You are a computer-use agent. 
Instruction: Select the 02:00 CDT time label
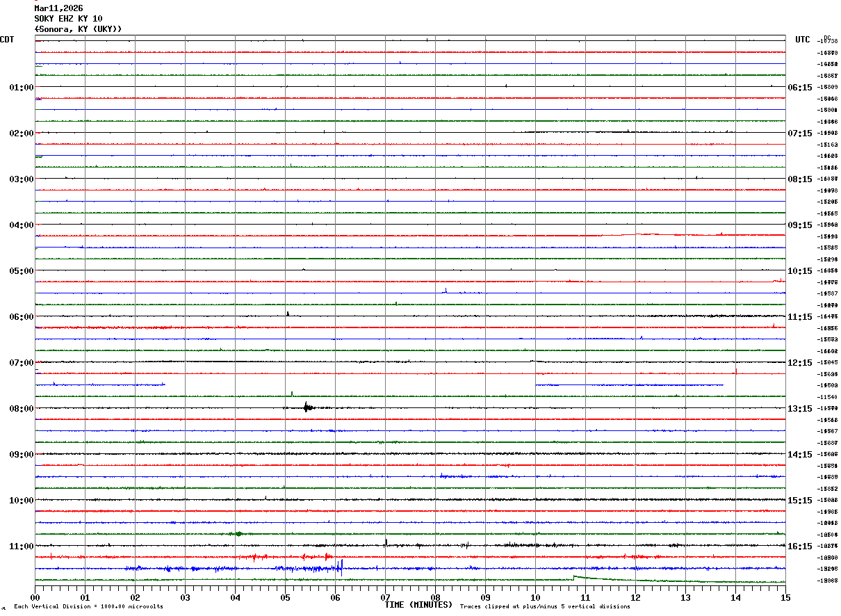pos(22,133)
